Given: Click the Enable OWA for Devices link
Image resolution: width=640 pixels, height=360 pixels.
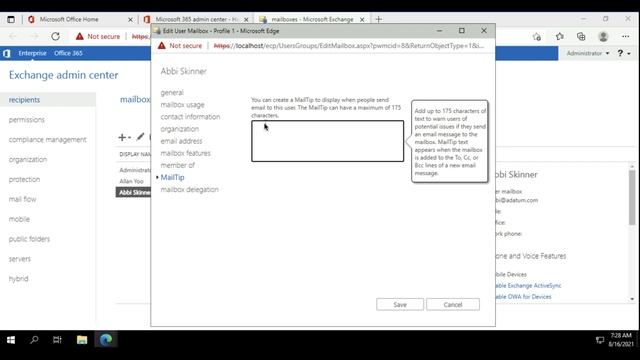Looking at the screenshot, I should tap(523, 297).
